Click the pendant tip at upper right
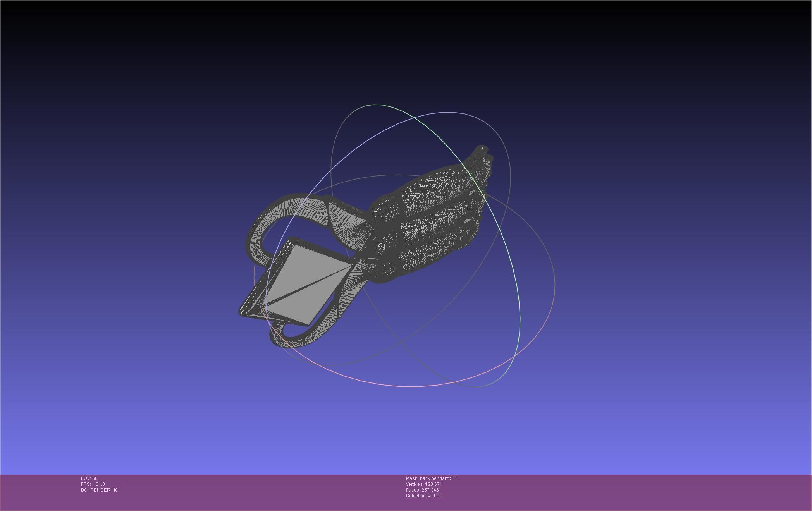The image size is (812, 511). 482,149
